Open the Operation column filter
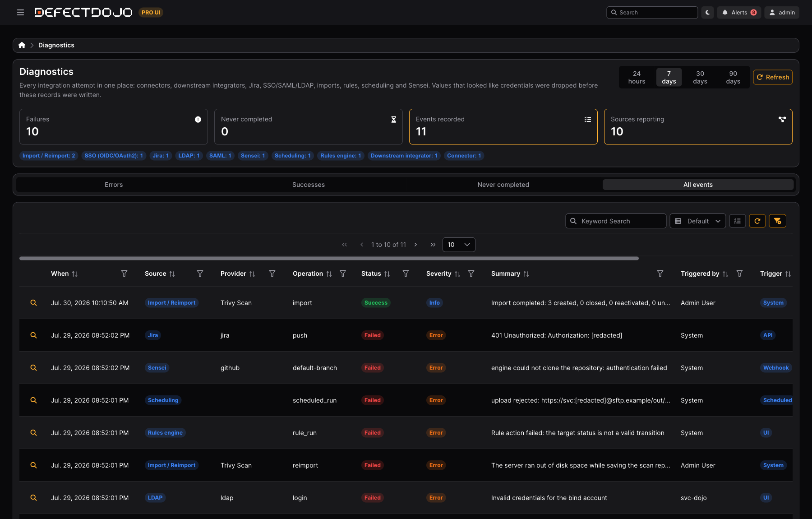 343,273
